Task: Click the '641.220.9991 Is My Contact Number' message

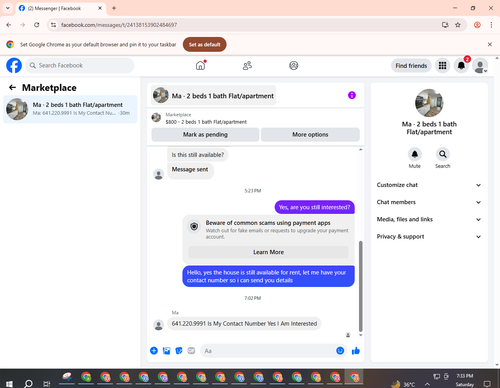Action: pos(244,324)
